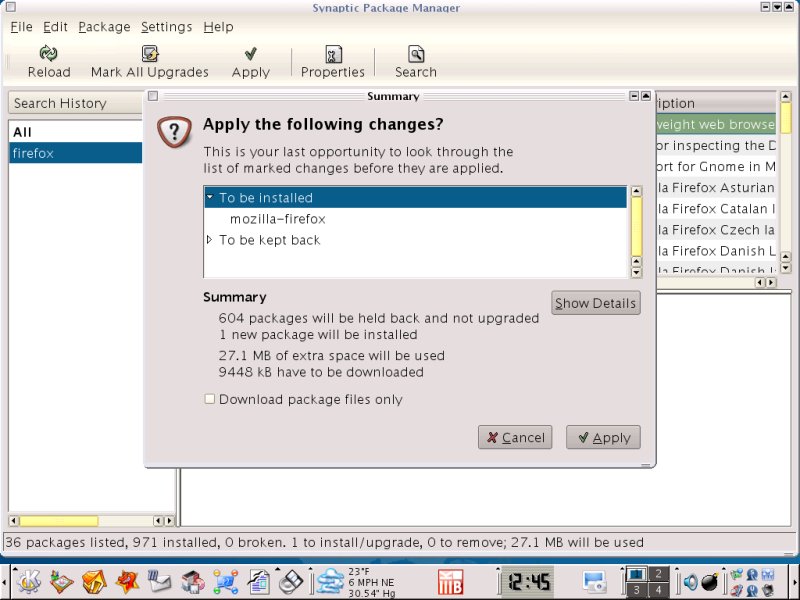Click the scroll down arrow of changes list
The height and width of the screenshot is (600, 800).
tap(636, 272)
